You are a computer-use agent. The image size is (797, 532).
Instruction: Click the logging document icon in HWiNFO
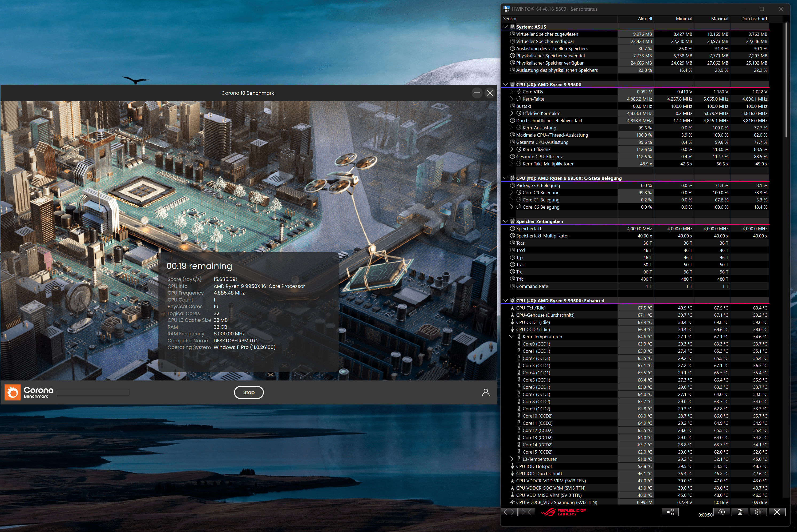click(740, 512)
